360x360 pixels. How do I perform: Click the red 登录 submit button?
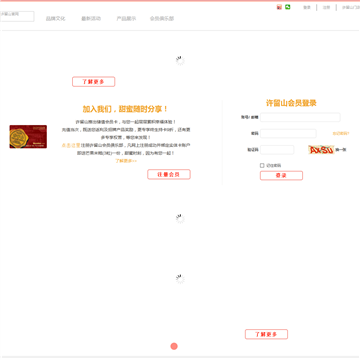click(x=281, y=175)
